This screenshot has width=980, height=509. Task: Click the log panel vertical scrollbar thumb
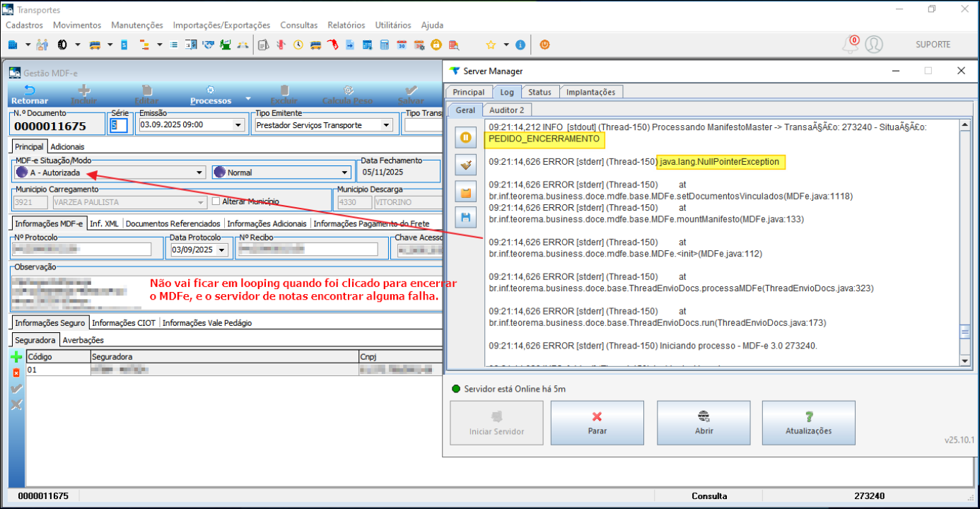point(964,332)
